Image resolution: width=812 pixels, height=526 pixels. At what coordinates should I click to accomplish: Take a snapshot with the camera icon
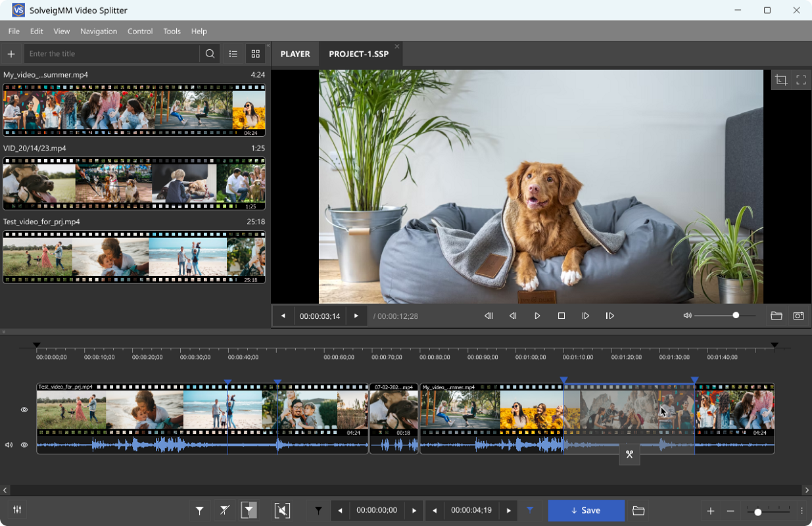point(798,316)
